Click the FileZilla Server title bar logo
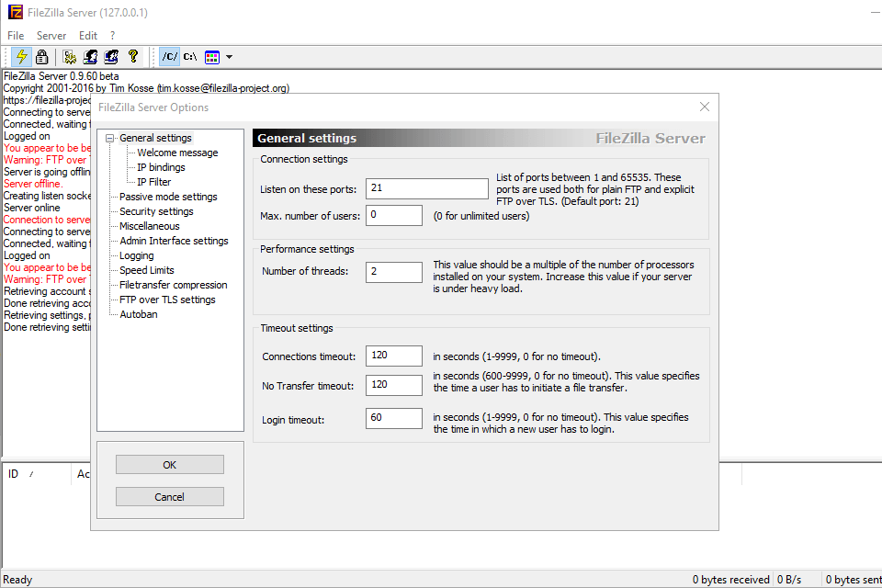The height and width of the screenshot is (588, 882). click(16, 12)
